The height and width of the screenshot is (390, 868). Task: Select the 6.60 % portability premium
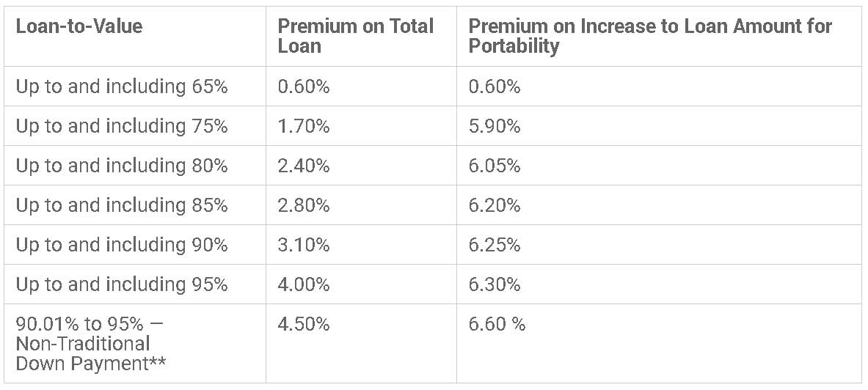tap(497, 324)
